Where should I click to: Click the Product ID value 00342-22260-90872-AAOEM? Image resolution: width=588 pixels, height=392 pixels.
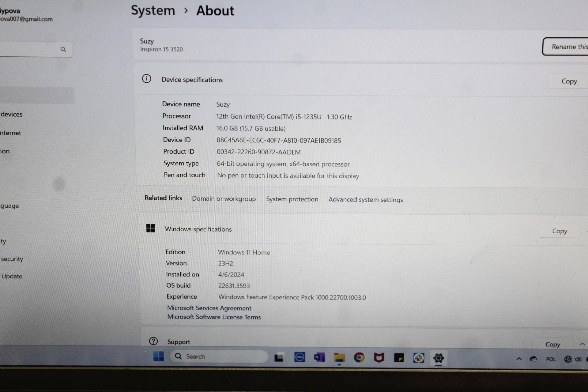[258, 152]
